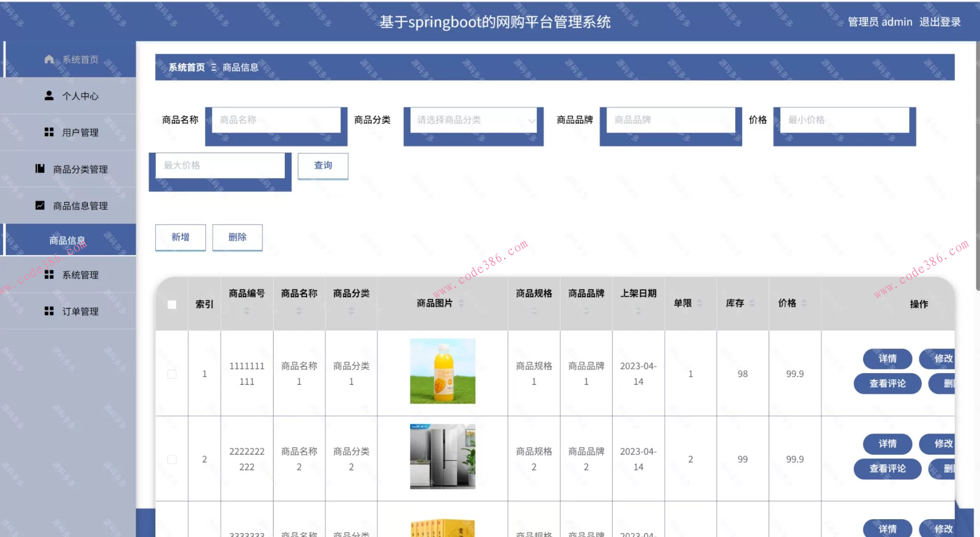This screenshot has width=980, height=537.
Task: Click the grid icon next to 系统管理
Action: point(49,275)
